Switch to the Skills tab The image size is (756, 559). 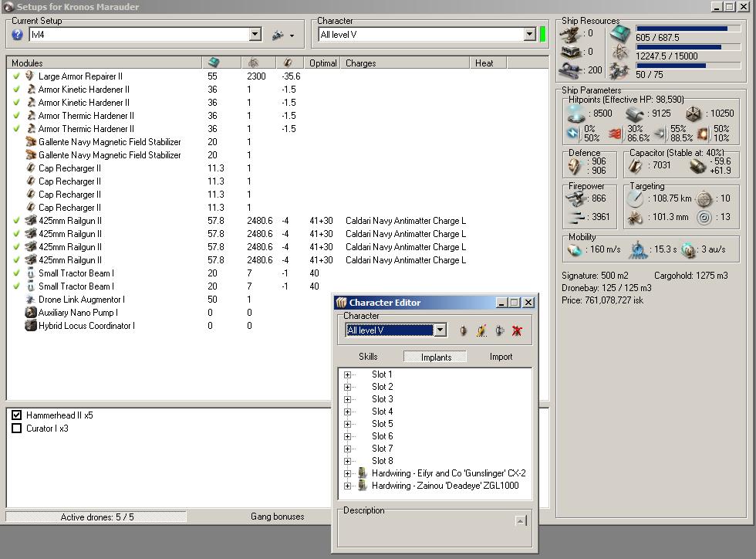[x=368, y=357]
